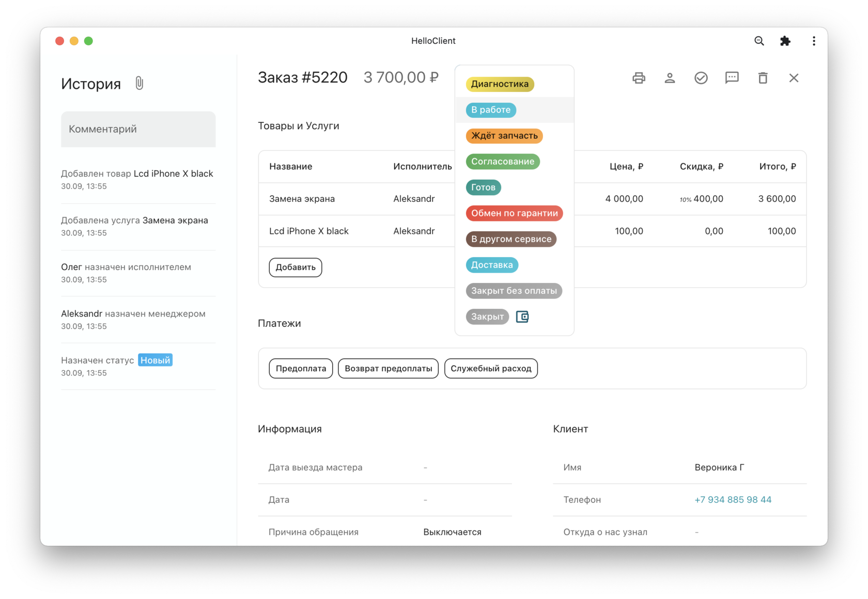
Task: Click the Добавить button
Action: 296,267
